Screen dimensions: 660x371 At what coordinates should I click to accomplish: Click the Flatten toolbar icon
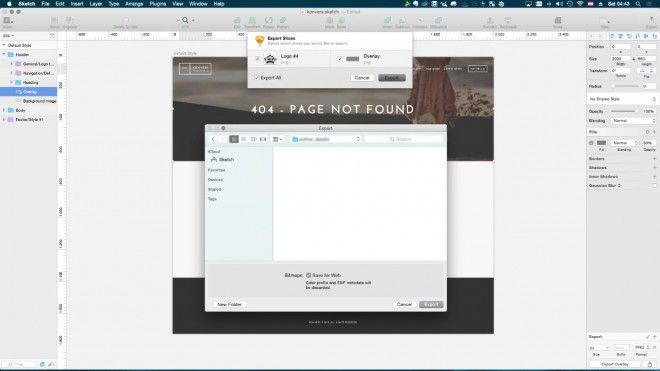(x=283, y=20)
